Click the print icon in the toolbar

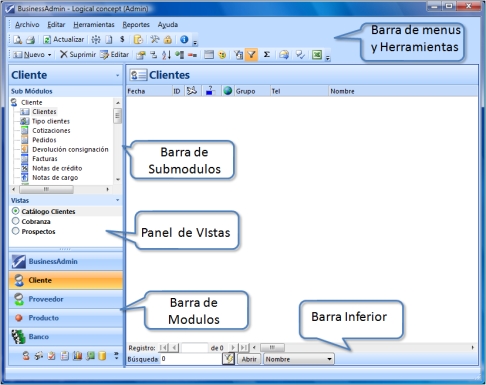tap(30, 40)
